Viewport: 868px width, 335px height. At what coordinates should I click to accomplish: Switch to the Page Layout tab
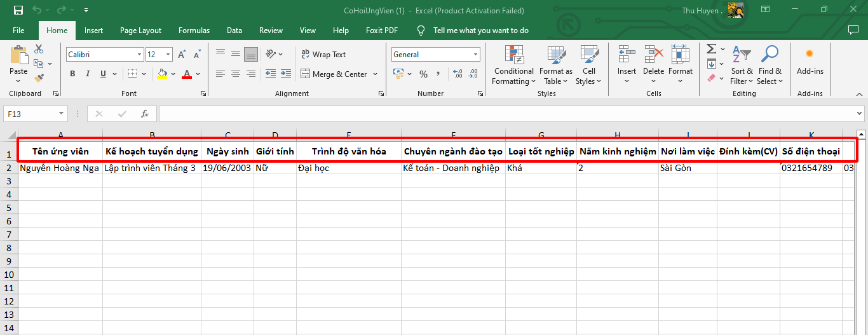pos(140,31)
